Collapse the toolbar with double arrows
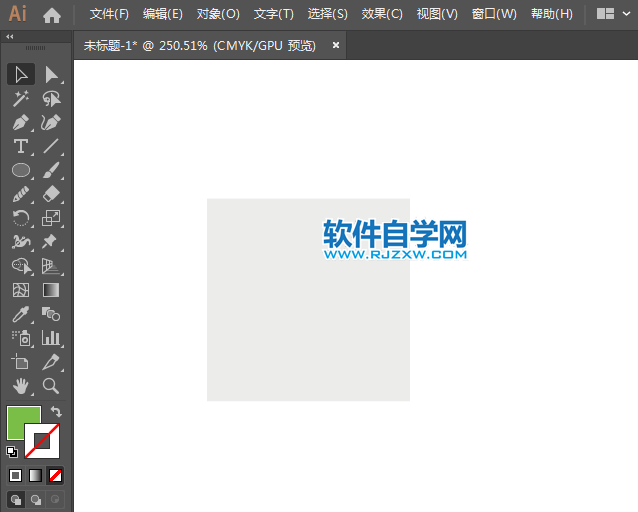 click(x=10, y=37)
